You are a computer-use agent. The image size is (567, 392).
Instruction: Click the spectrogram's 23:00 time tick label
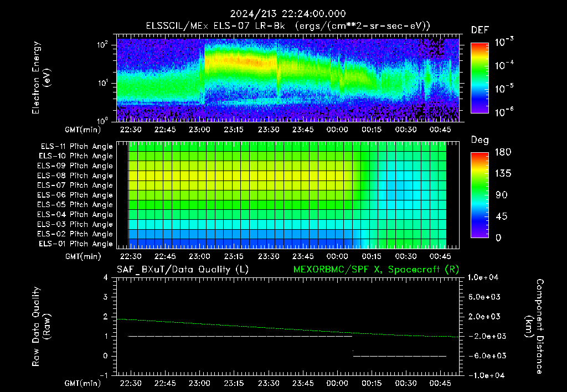[199, 130]
